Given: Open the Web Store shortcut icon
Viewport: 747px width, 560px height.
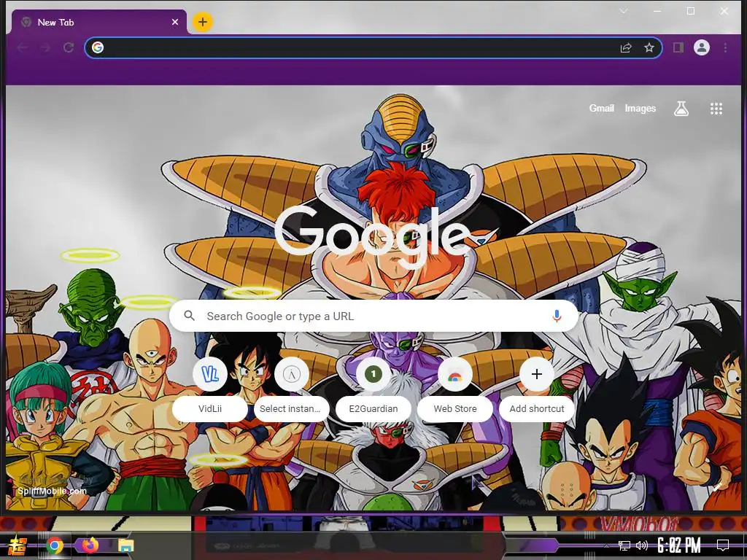Looking at the screenshot, I should [x=455, y=374].
